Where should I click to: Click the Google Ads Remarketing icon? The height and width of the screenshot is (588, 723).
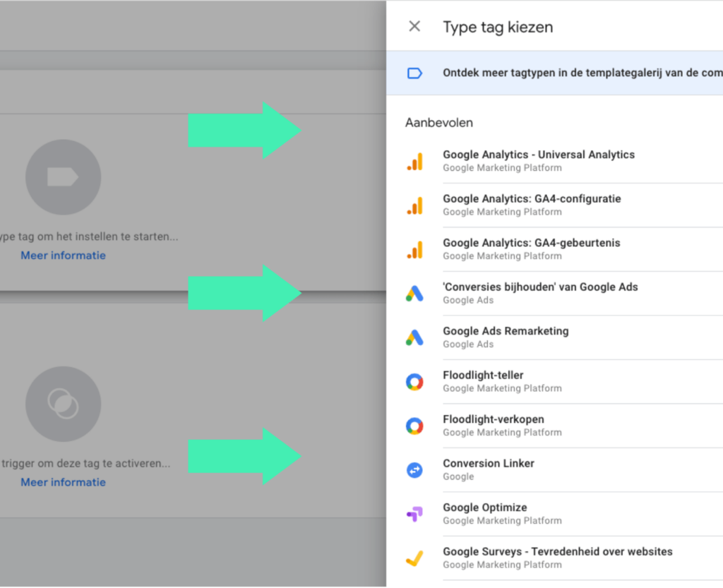point(414,338)
